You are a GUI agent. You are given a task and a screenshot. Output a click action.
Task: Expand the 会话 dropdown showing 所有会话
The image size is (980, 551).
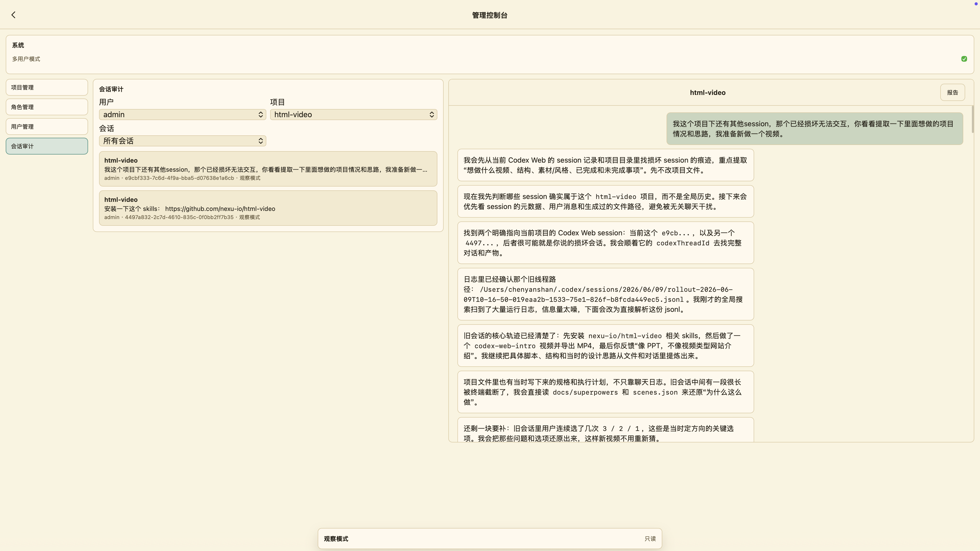click(x=183, y=141)
